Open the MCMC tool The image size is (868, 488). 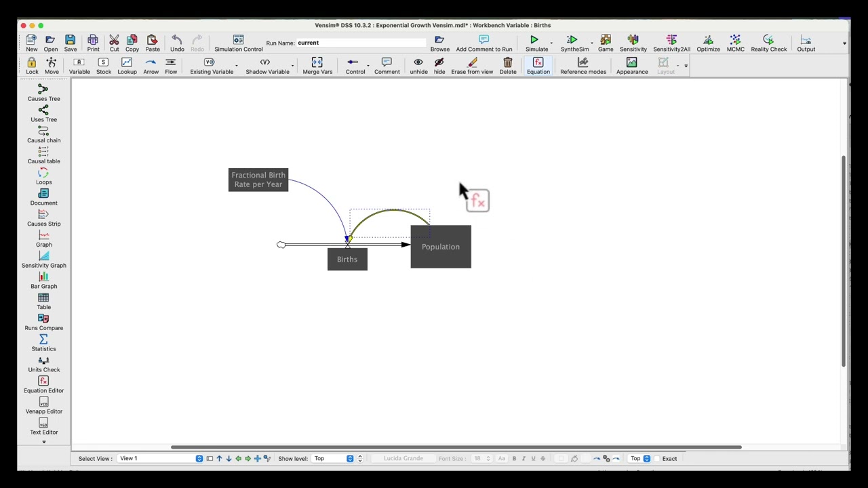point(735,43)
